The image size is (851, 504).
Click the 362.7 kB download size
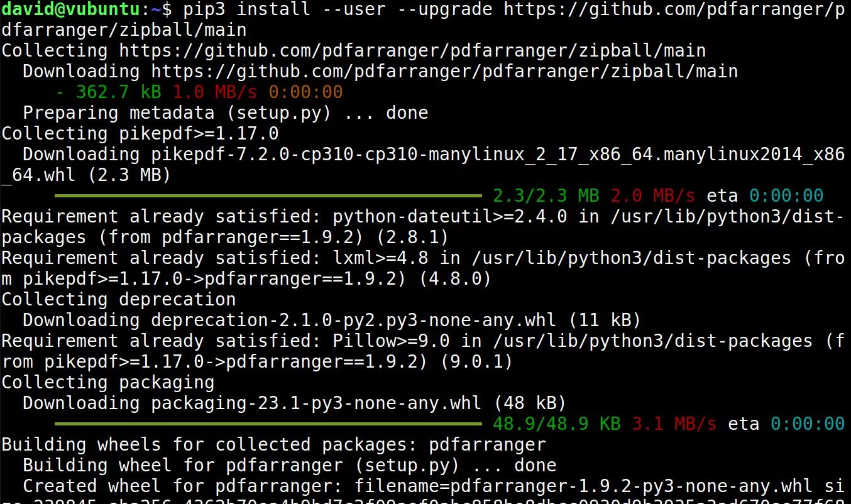tap(119, 92)
